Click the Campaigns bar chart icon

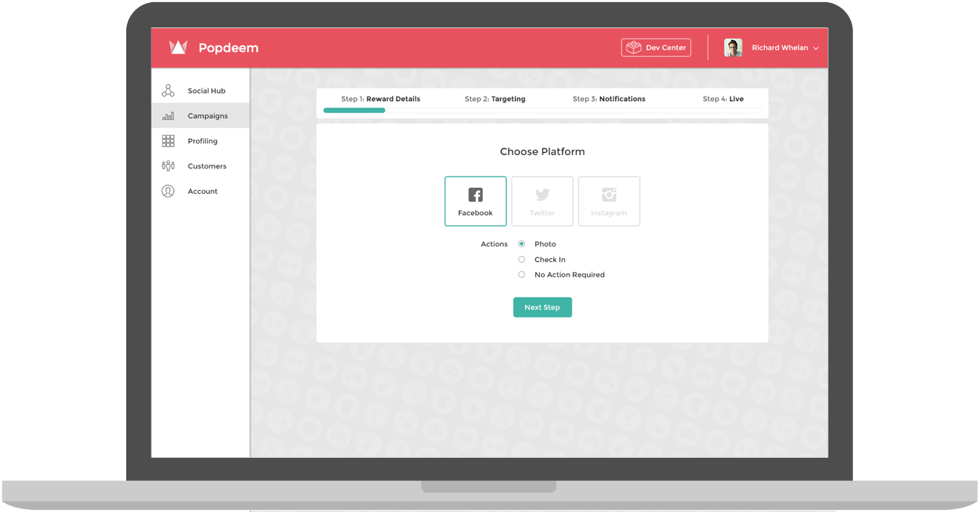coord(169,116)
